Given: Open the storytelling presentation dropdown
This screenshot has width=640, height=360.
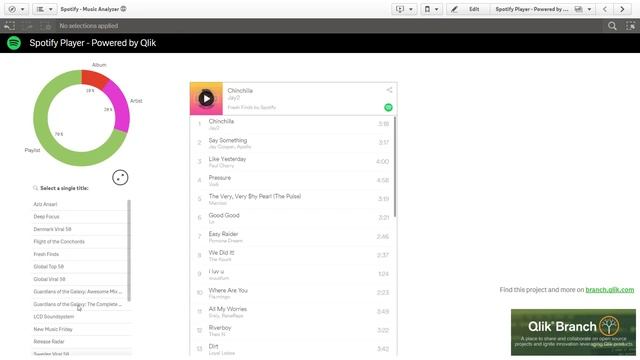Looking at the screenshot, I should pyautogui.click(x=404, y=9).
